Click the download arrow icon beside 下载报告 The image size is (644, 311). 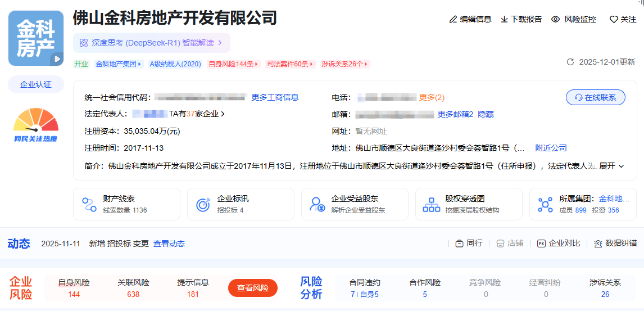pyautogui.click(x=505, y=19)
